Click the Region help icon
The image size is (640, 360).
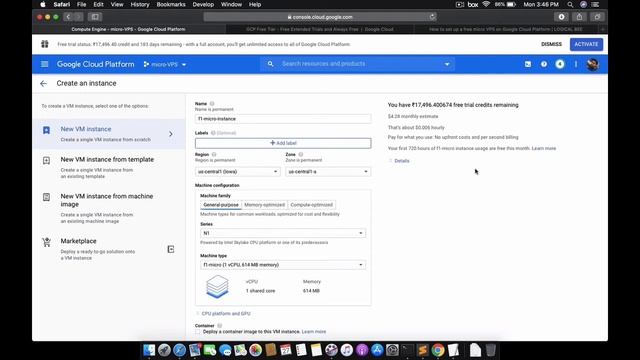214,154
